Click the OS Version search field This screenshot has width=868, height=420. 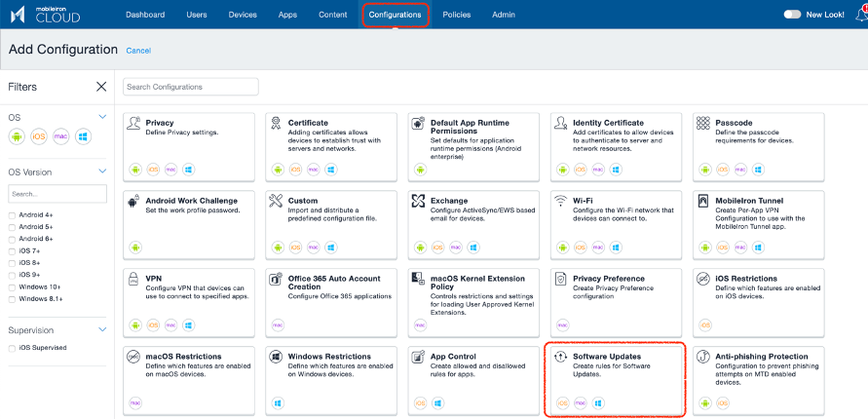57,194
